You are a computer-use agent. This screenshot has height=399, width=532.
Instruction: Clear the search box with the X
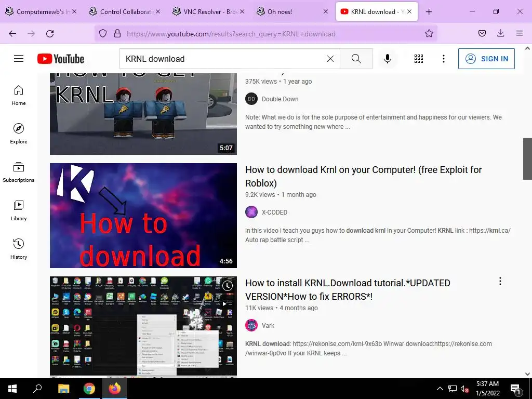[330, 59]
